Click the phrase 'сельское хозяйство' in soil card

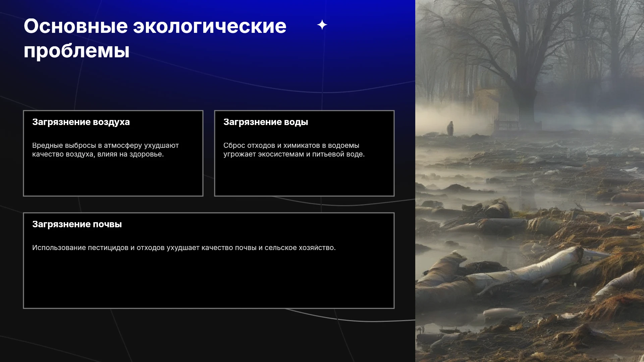300,248
